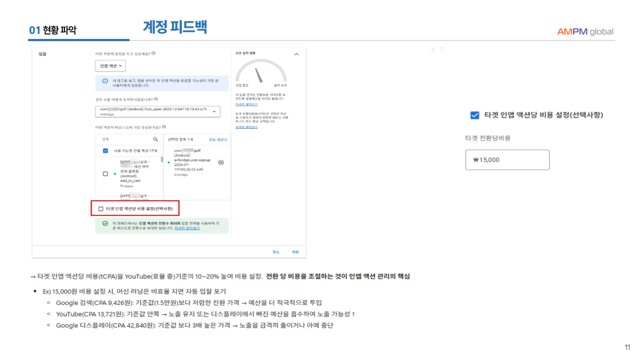Check the outlined 타겟 인앱 액션당 비용 설정 checkbox

(x=101, y=209)
